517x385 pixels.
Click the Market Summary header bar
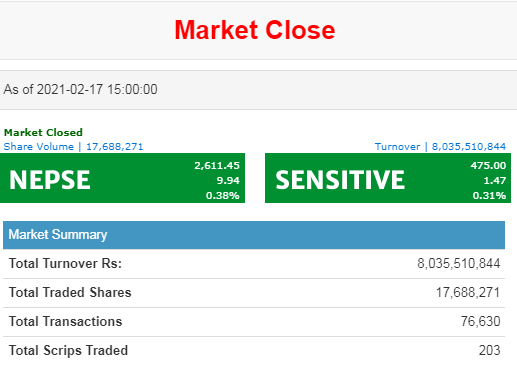pos(254,235)
